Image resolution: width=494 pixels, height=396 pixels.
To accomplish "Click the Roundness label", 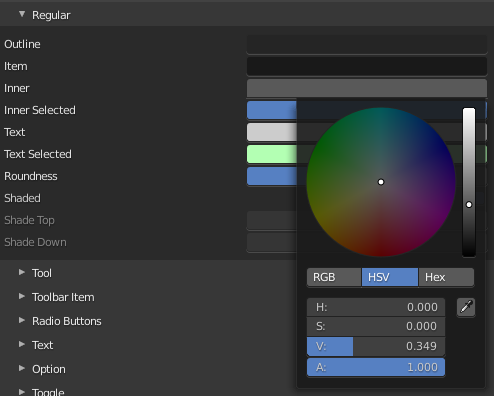I will tap(31, 176).
